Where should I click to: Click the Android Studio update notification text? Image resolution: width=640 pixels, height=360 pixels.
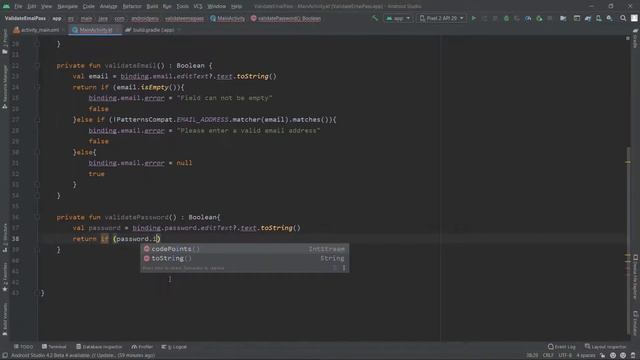tap(83, 356)
